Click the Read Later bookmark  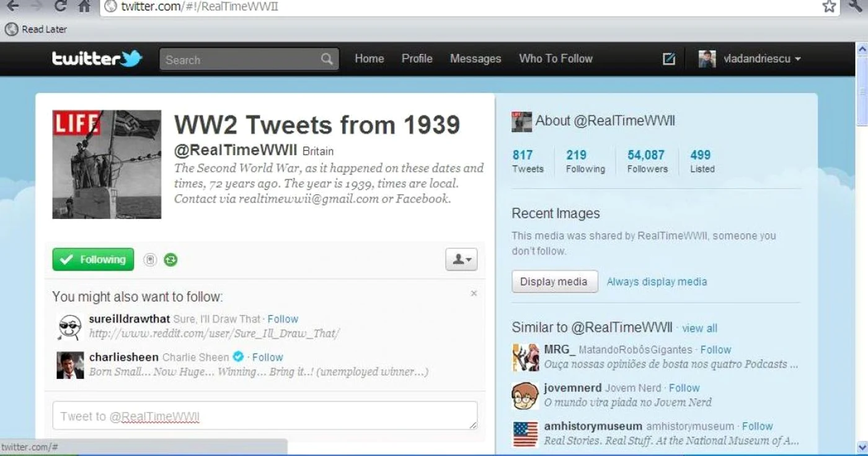click(36, 29)
